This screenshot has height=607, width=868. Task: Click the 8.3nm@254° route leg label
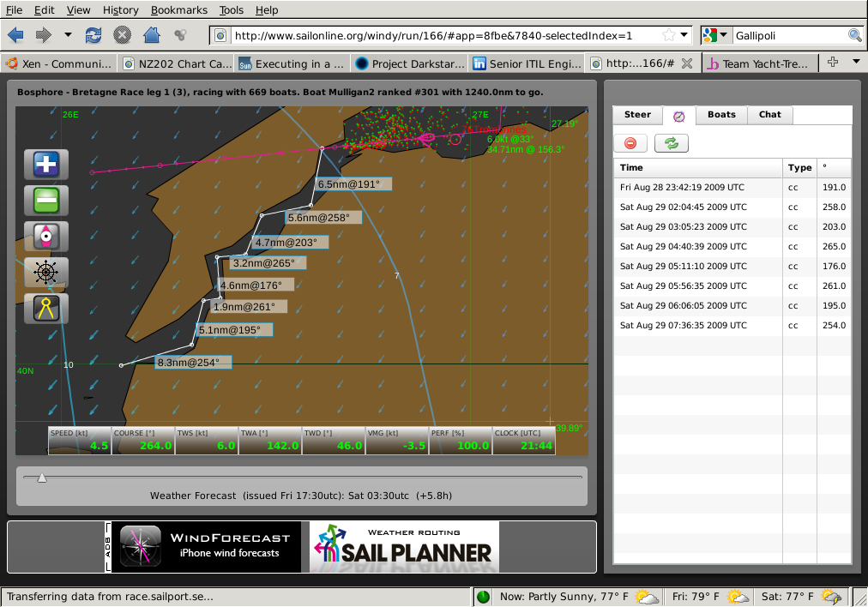pos(193,363)
